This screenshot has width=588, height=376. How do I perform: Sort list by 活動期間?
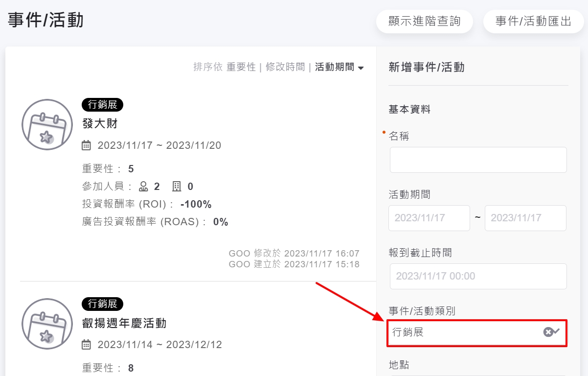(x=334, y=67)
